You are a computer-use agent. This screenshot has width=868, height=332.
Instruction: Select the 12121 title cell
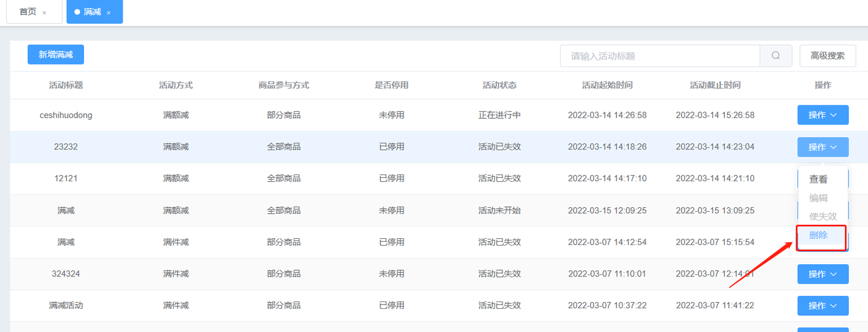pos(66,179)
